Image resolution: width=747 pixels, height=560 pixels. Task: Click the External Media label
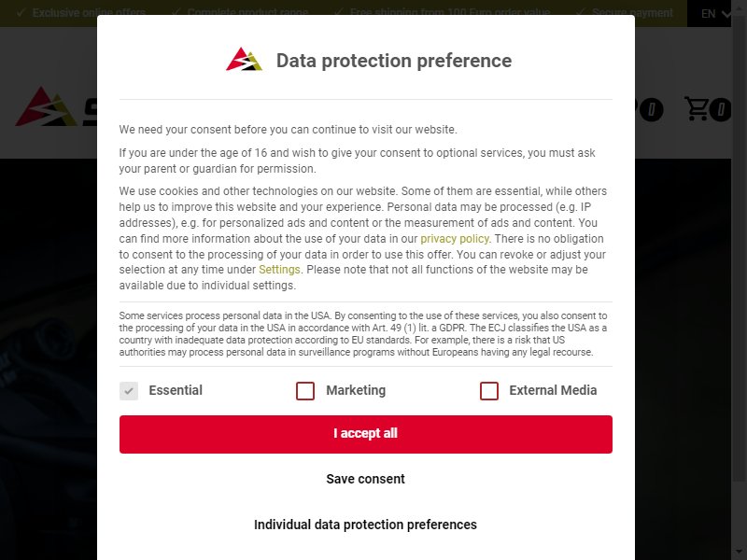coord(553,390)
